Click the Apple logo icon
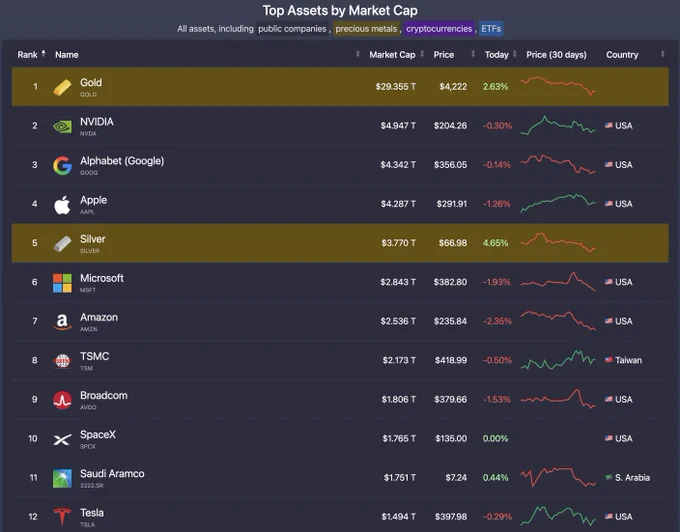Viewport: 680px width, 532px height. (62, 205)
